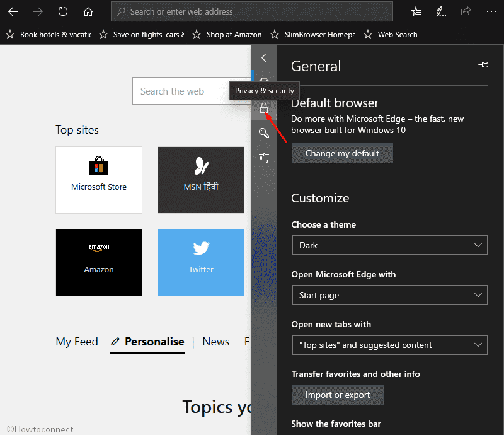Screen dimensions: 504x435
Task: Open the Favorites hub star icon
Action: 416,12
